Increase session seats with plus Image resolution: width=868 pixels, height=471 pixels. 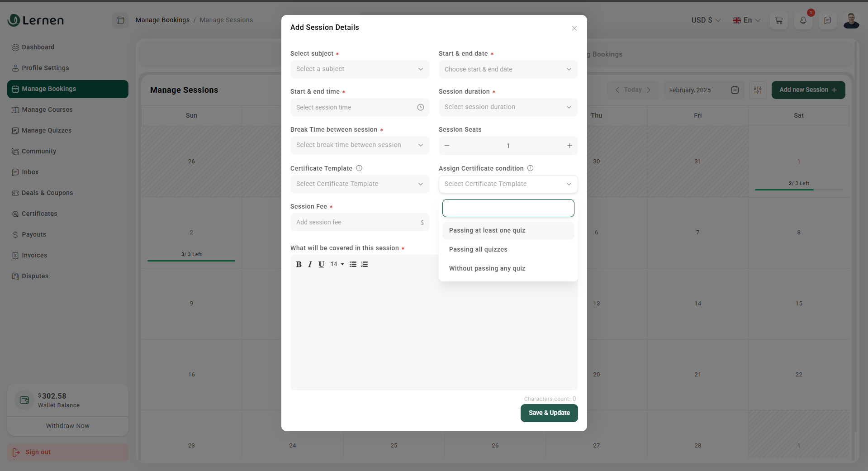(569, 146)
